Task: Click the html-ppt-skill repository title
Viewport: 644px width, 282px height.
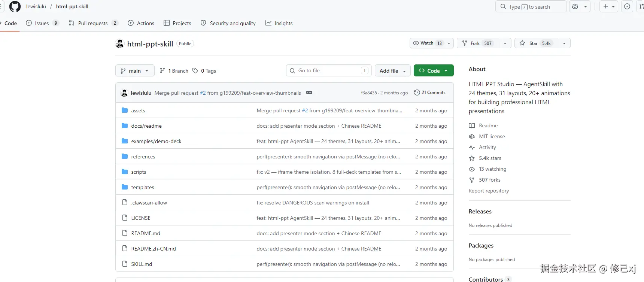Action: point(150,44)
